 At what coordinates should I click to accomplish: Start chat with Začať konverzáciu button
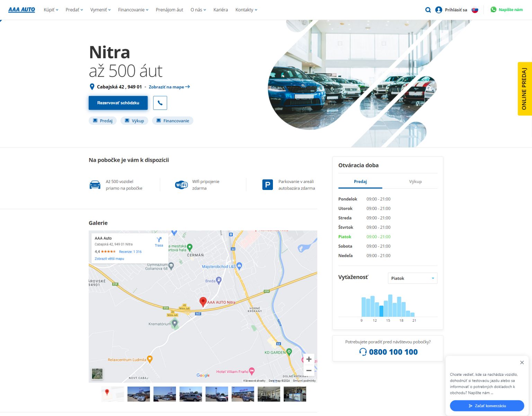coord(487,406)
